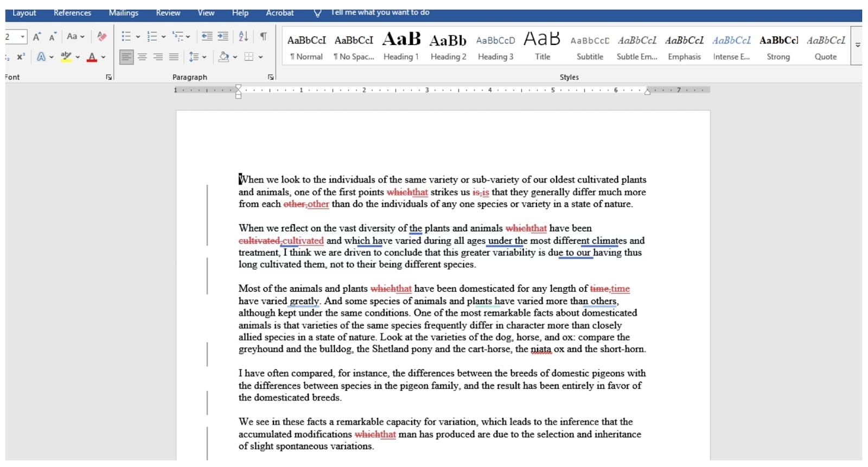Open the Review tab
This screenshot has height=467, width=868.
coord(168,12)
